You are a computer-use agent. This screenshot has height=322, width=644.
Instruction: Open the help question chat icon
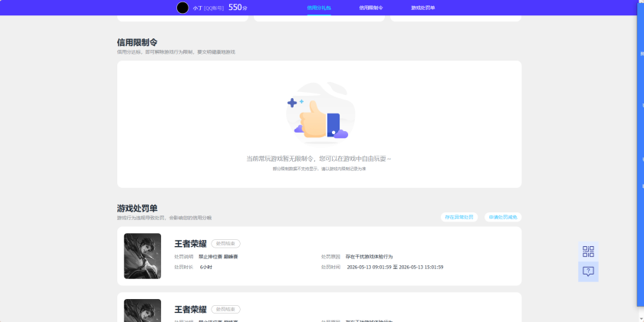[x=588, y=271]
